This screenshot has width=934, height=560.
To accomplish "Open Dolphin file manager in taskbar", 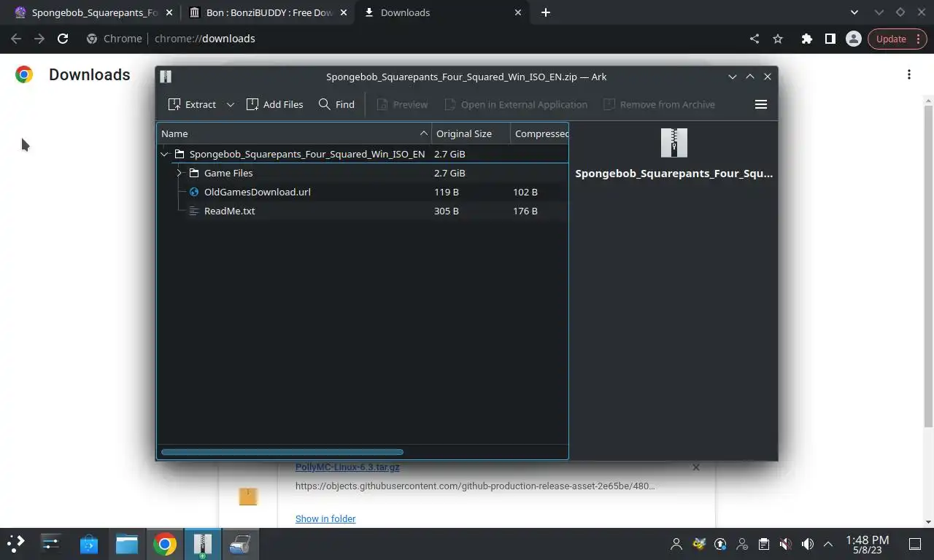I will point(127,544).
